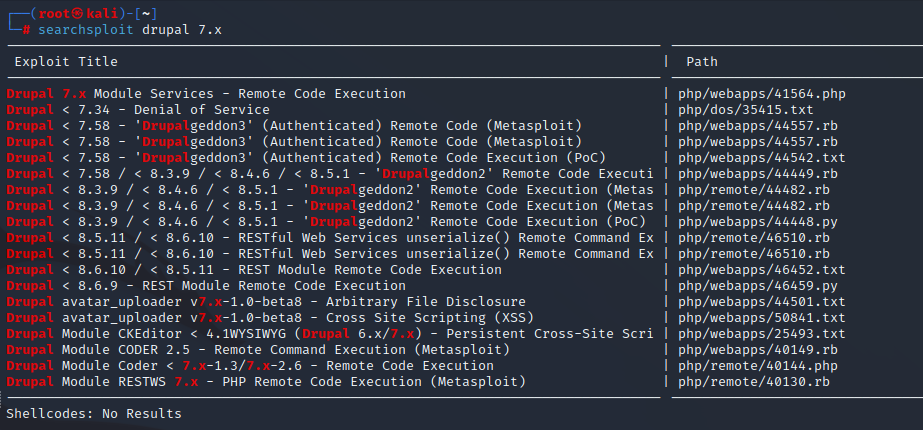The width and height of the screenshot is (923, 430).
Task: Select the path 'php/webapps/25493.txt'
Action: click(x=762, y=333)
